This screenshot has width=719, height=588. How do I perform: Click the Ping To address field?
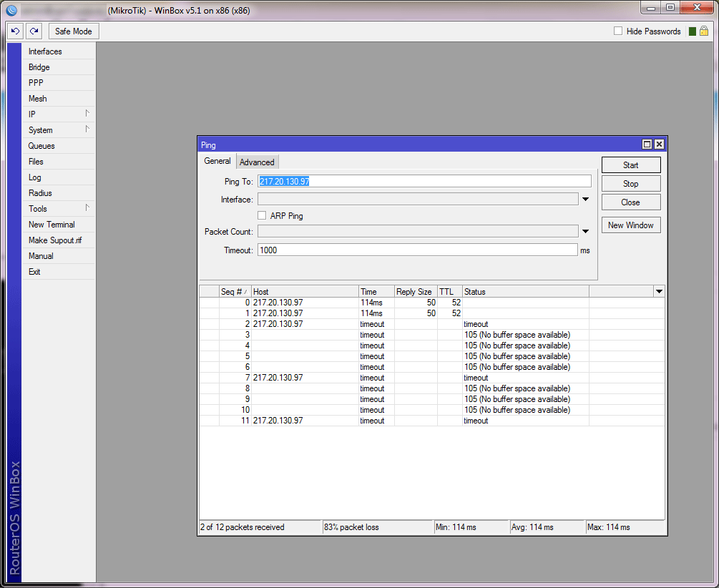click(424, 182)
